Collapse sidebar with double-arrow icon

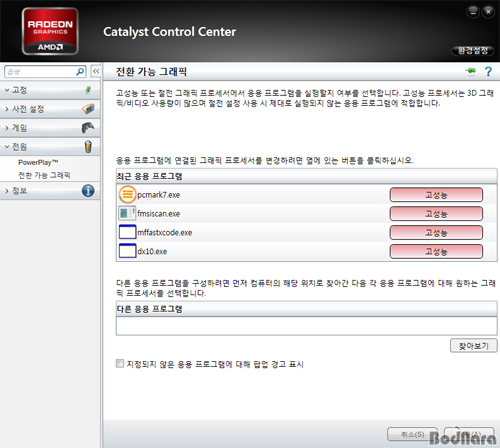pyautogui.click(x=96, y=71)
